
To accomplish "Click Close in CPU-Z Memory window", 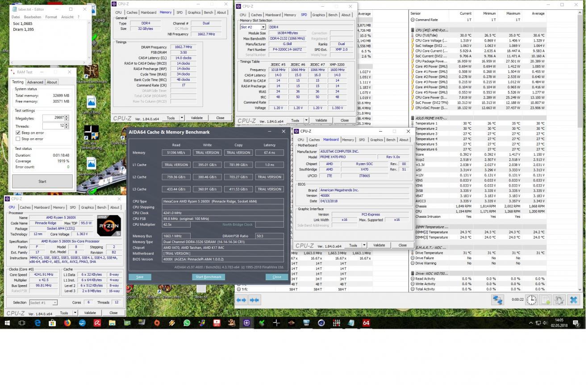I will coord(220,118).
